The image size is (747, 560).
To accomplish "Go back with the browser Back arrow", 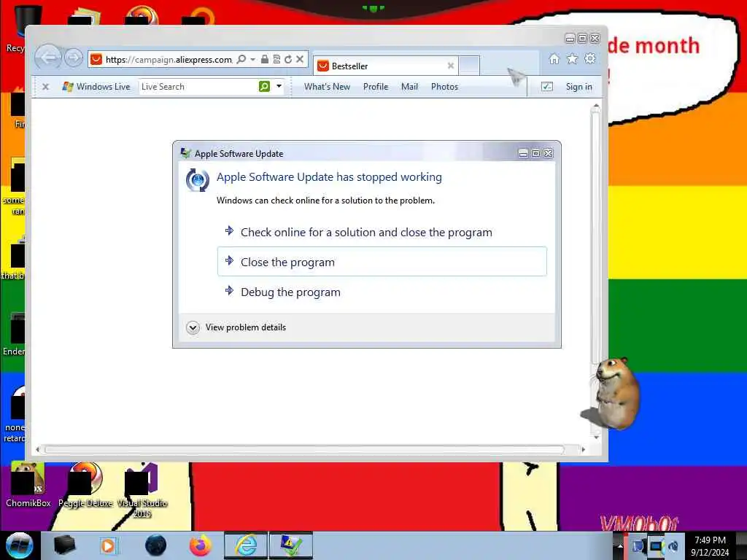I will [47, 58].
